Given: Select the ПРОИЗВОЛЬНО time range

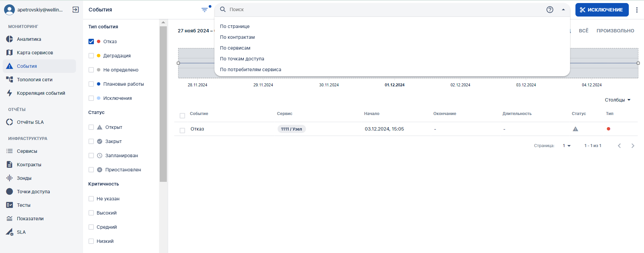Looking at the screenshot, I should click(x=615, y=31).
